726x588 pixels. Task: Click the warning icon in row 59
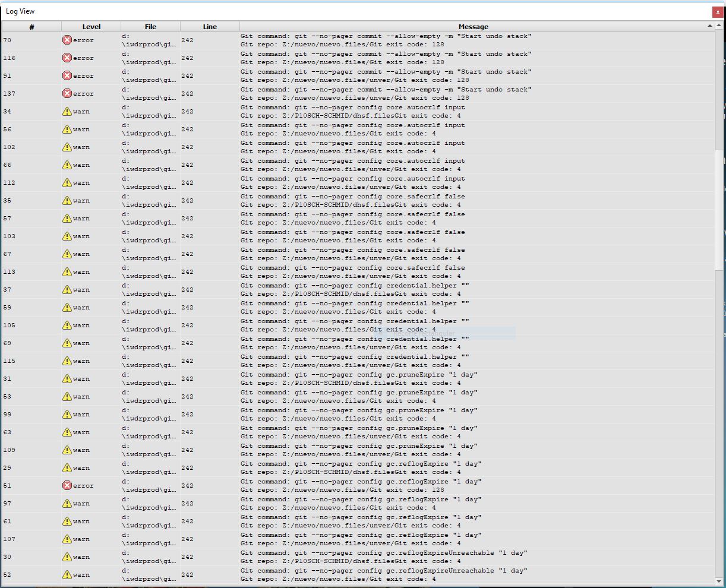67,308
